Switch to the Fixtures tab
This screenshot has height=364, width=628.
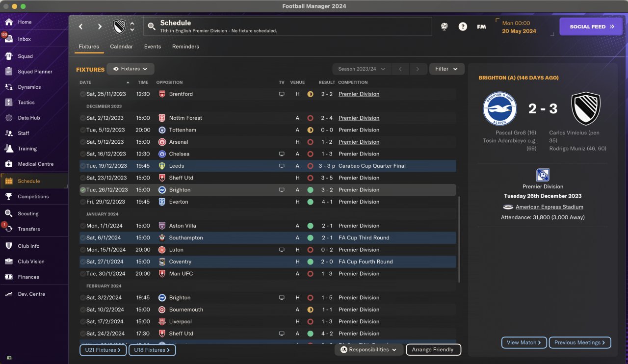89,47
